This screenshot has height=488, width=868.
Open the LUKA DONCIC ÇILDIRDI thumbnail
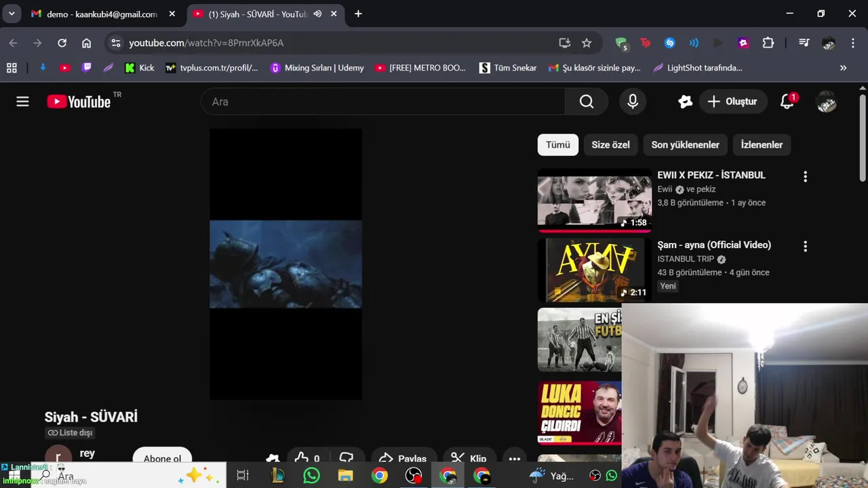(x=580, y=412)
